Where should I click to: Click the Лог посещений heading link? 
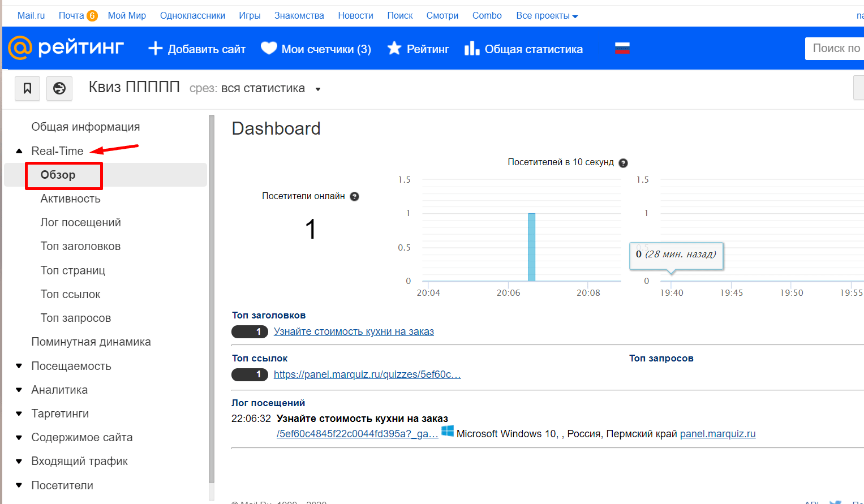268,403
